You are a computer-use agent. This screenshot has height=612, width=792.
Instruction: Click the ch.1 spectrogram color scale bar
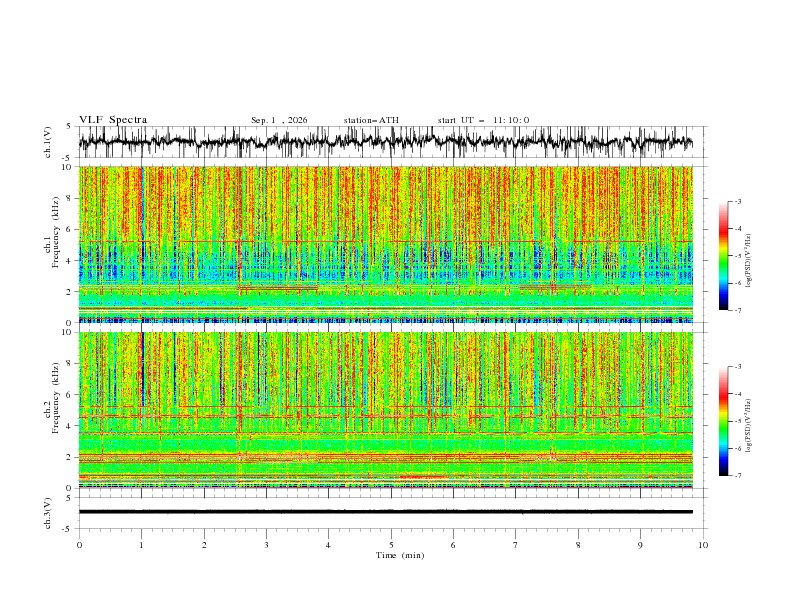(723, 256)
